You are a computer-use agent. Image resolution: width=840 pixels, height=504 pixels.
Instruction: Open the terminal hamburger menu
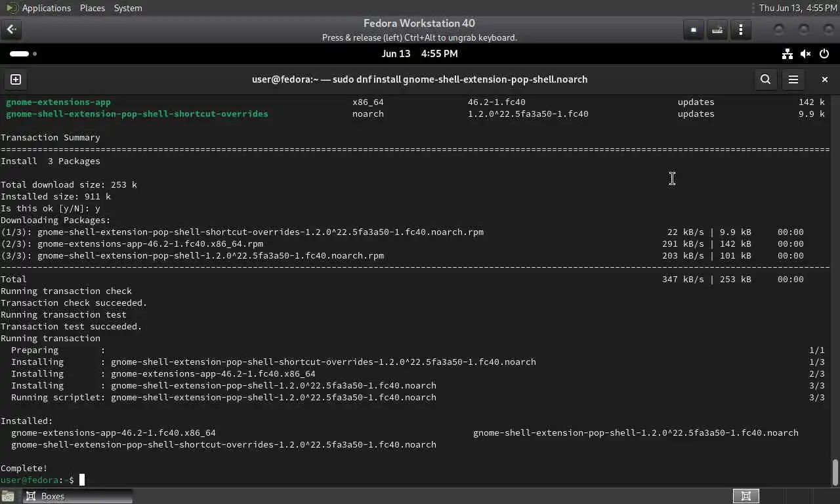pos(793,79)
